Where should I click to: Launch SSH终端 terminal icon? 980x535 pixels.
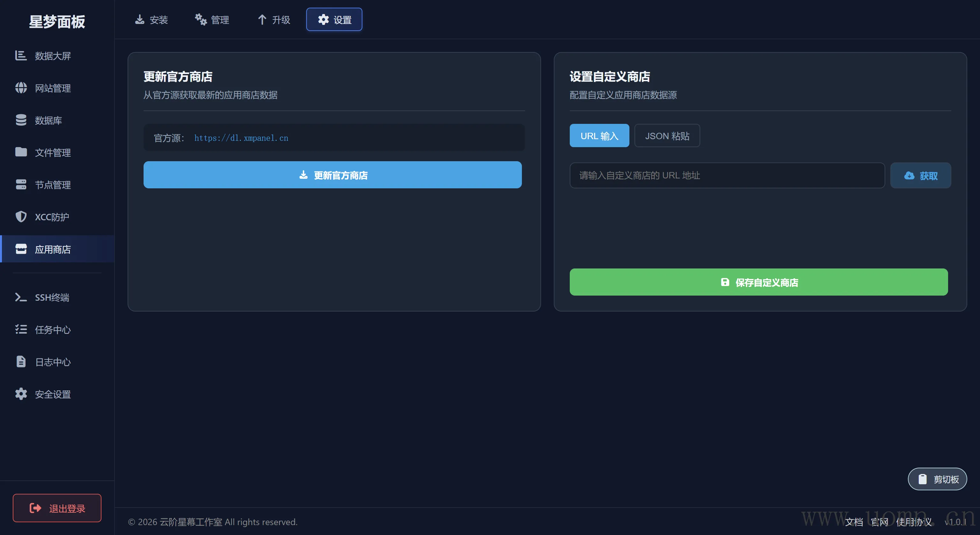pyautogui.click(x=21, y=298)
